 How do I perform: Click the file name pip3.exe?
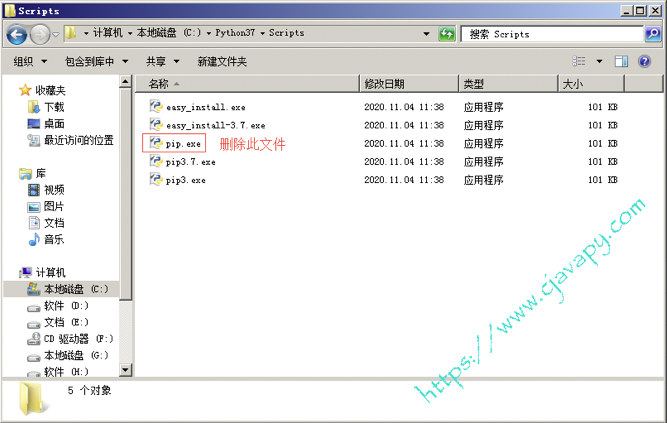(185, 180)
